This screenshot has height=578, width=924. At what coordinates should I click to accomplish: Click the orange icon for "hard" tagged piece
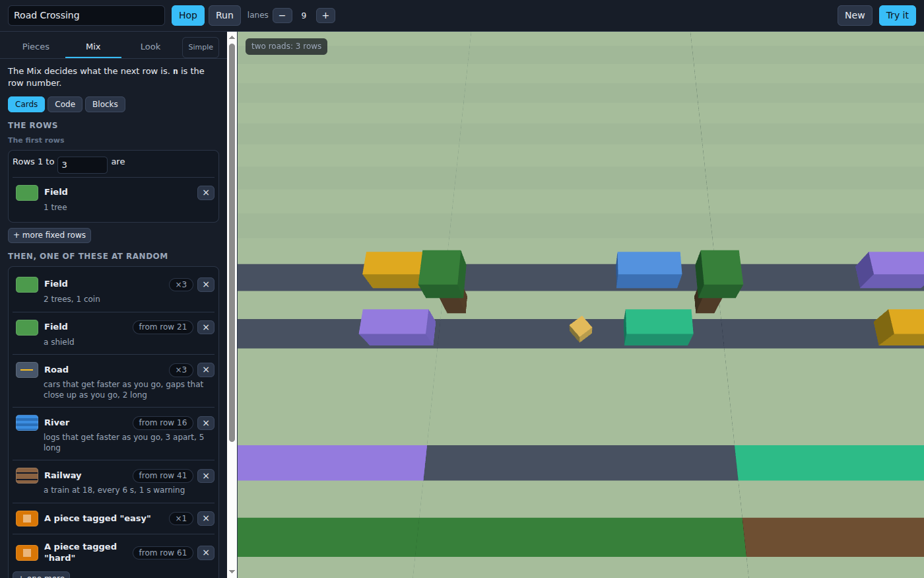[x=27, y=553]
